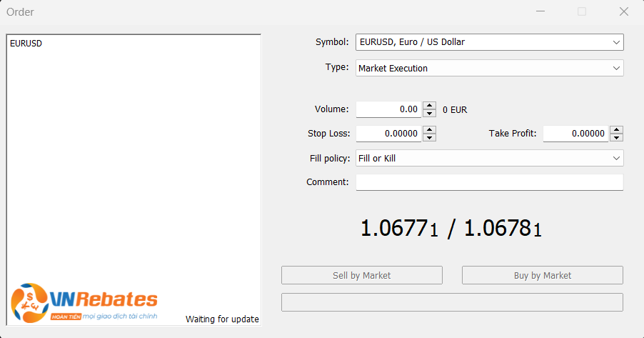Open the Symbol dropdown showing EURUSD

point(490,42)
